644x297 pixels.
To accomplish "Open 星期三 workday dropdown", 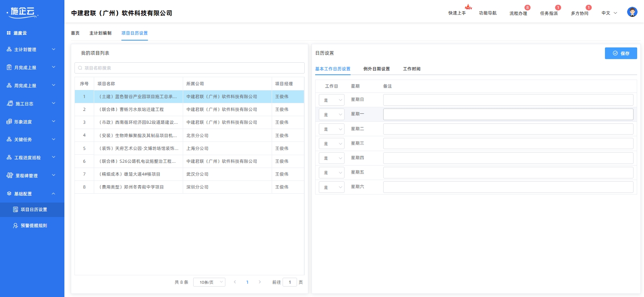I will 332,143.
